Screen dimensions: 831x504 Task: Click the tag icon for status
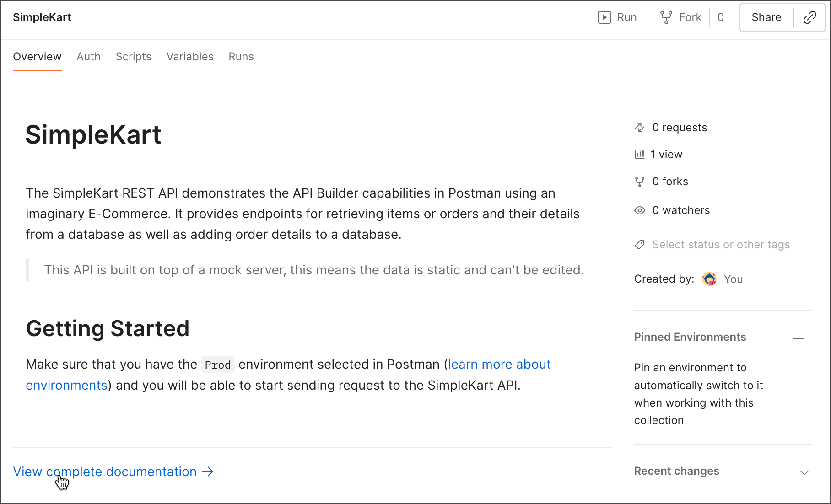[640, 245]
